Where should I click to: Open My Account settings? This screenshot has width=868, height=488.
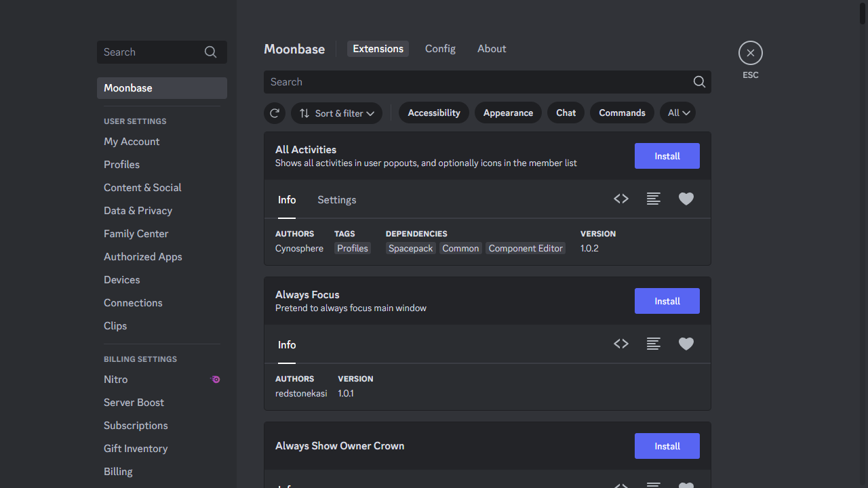[x=132, y=141]
